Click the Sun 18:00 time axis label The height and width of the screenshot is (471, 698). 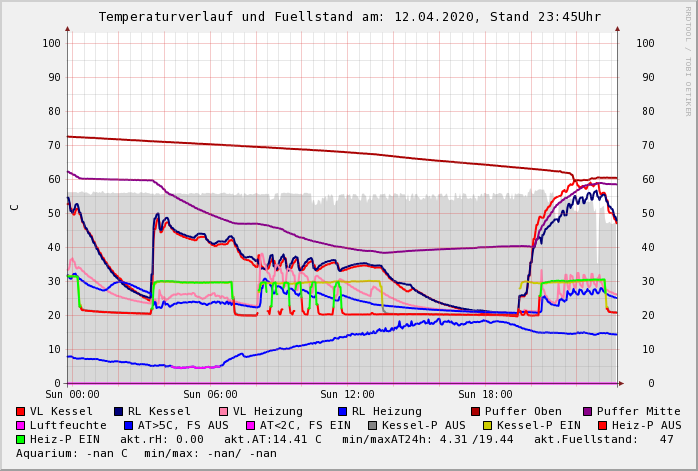[x=485, y=395]
